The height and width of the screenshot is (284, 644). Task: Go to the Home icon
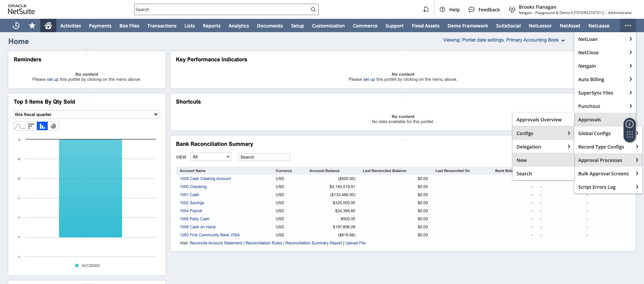coord(48,25)
